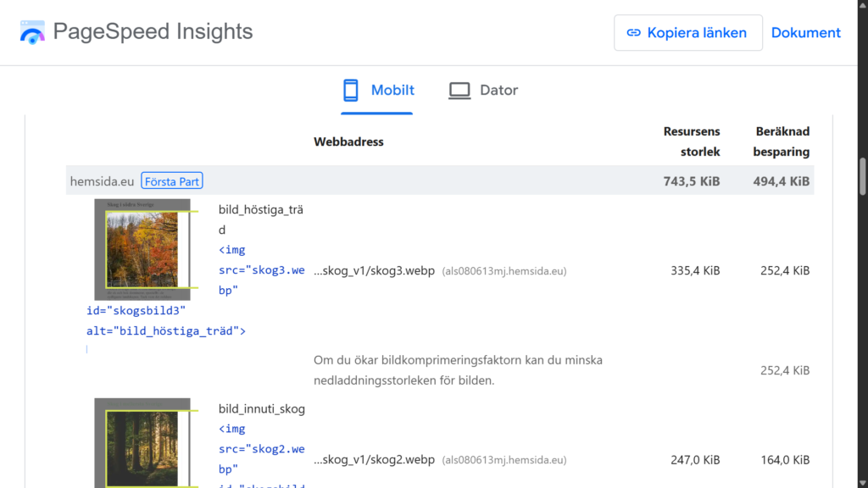
Task: Open the Dokument link
Action: pos(805,33)
